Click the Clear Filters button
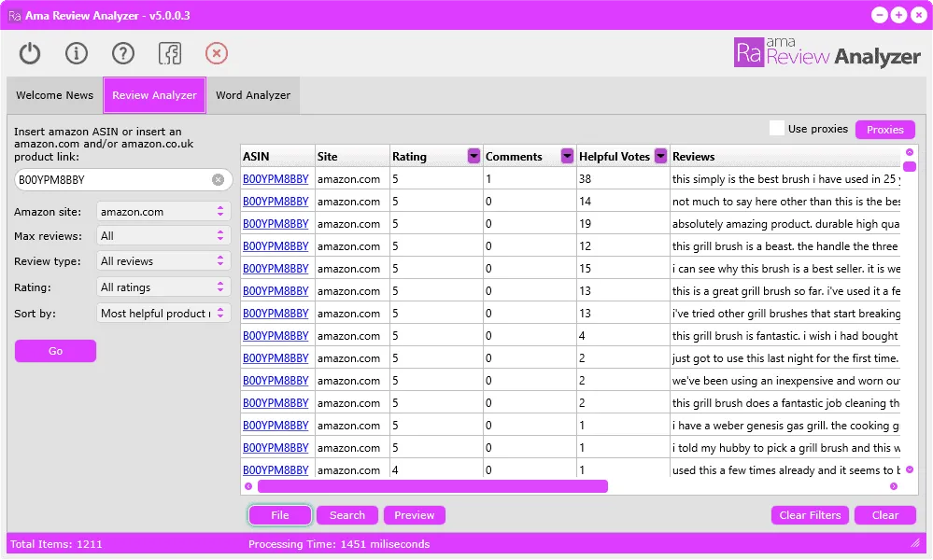 click(x=810, y=515)
